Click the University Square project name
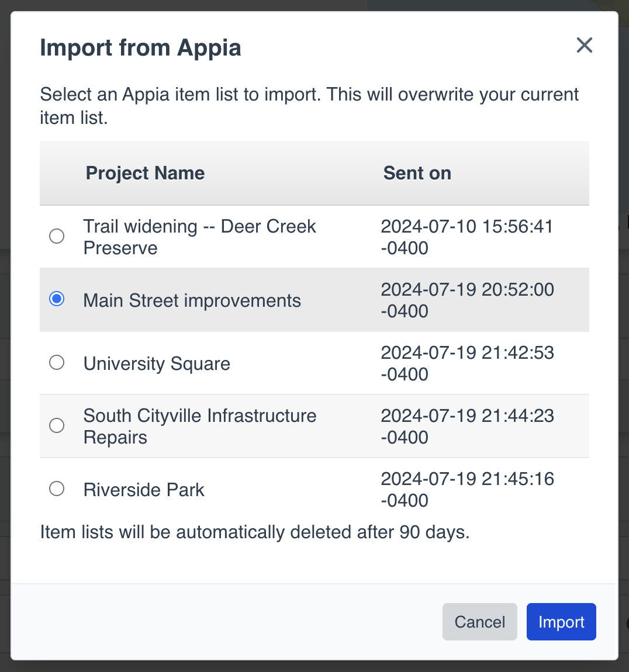Viewport: 629px width, 672px height. [157, 363]
